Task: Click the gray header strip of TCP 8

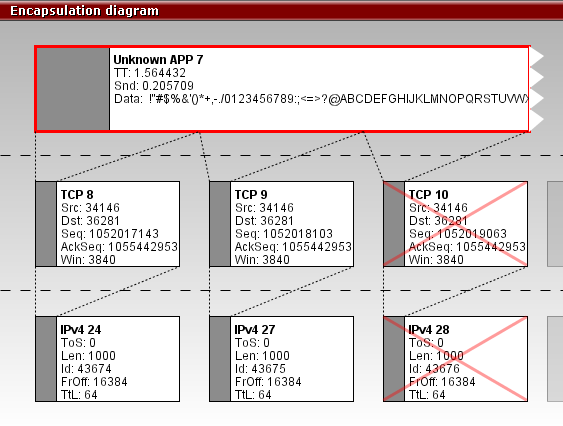Action: 46,224
